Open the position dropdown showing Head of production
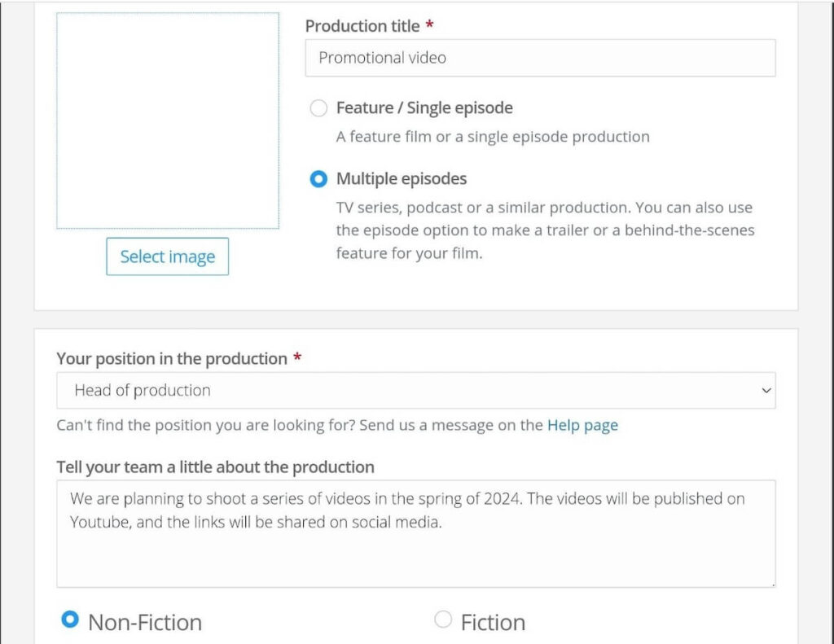This screenshot has height=644, width=834. [x=415, y=390]
